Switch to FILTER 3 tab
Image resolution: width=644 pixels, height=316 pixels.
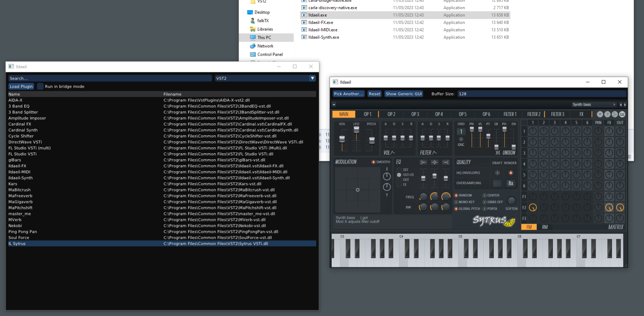(558, 114)
